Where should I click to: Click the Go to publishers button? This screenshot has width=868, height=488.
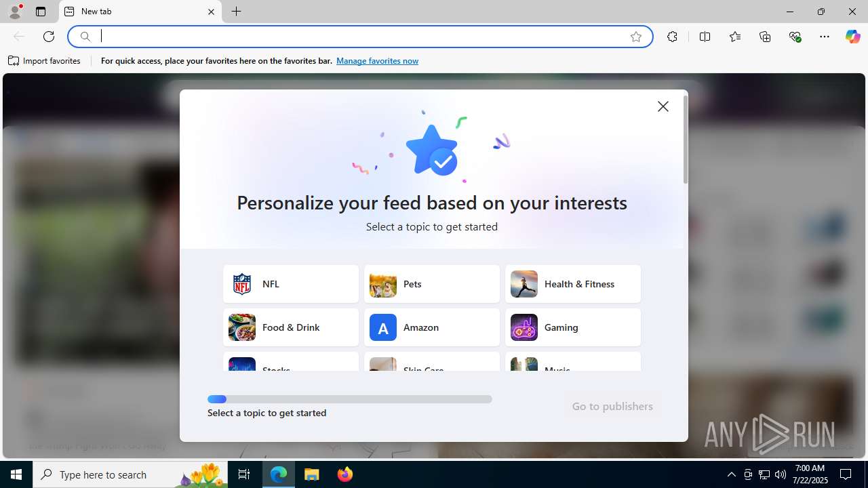[612, 406]
